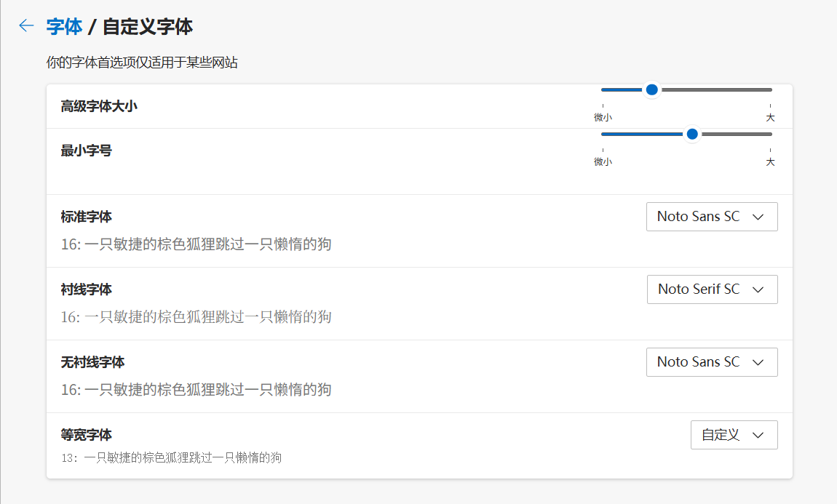Click the 最小字号 setting label
Viewport: 837px width, 504px height.
[86, 151]
